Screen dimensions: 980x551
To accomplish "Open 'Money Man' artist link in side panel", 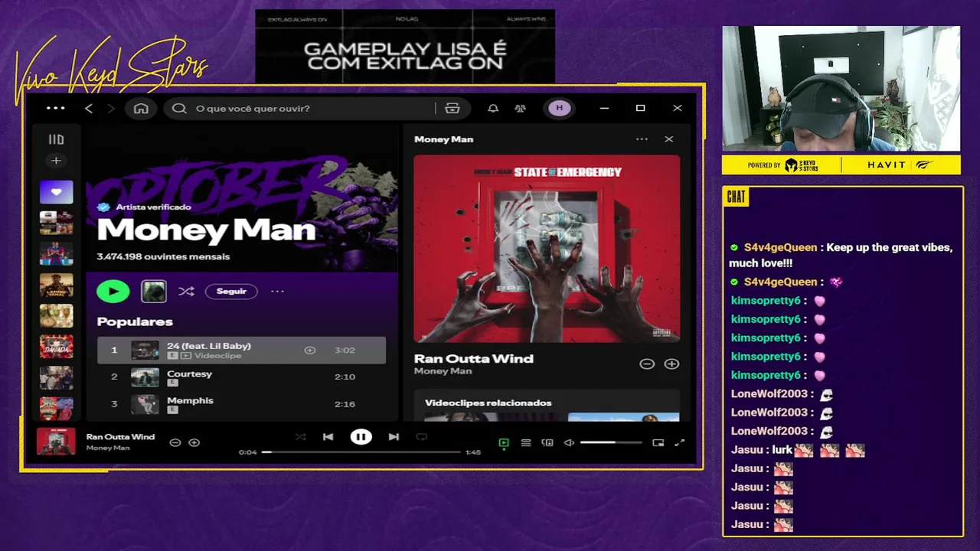I will pyautogui.click(x=443, y=371).
